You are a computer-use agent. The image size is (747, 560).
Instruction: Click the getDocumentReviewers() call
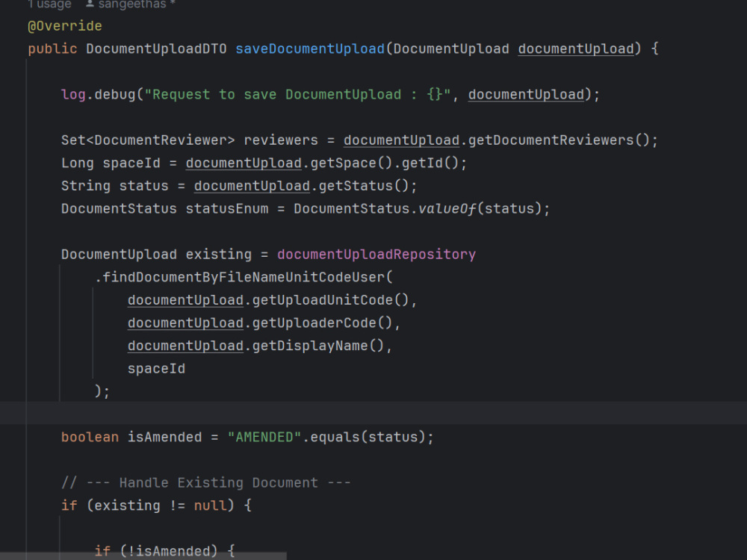pyautogui.click(x=559, y=140)
